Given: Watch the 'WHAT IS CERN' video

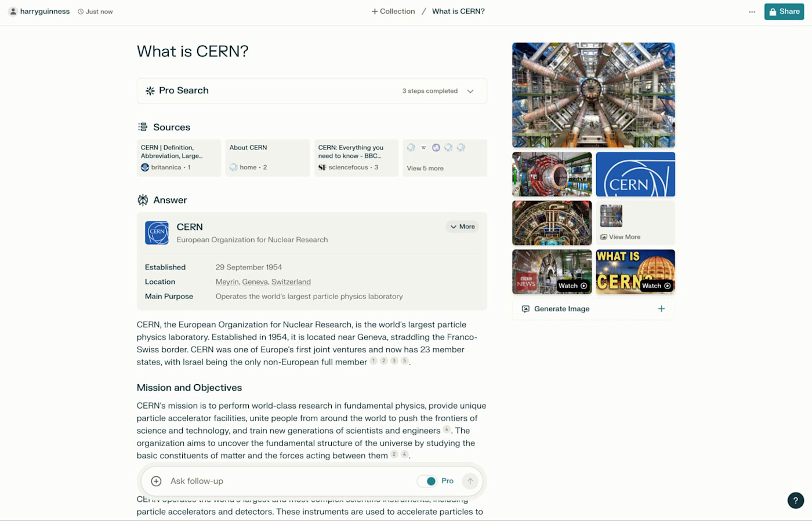Looking at the screenshot, I should (636, 272).
